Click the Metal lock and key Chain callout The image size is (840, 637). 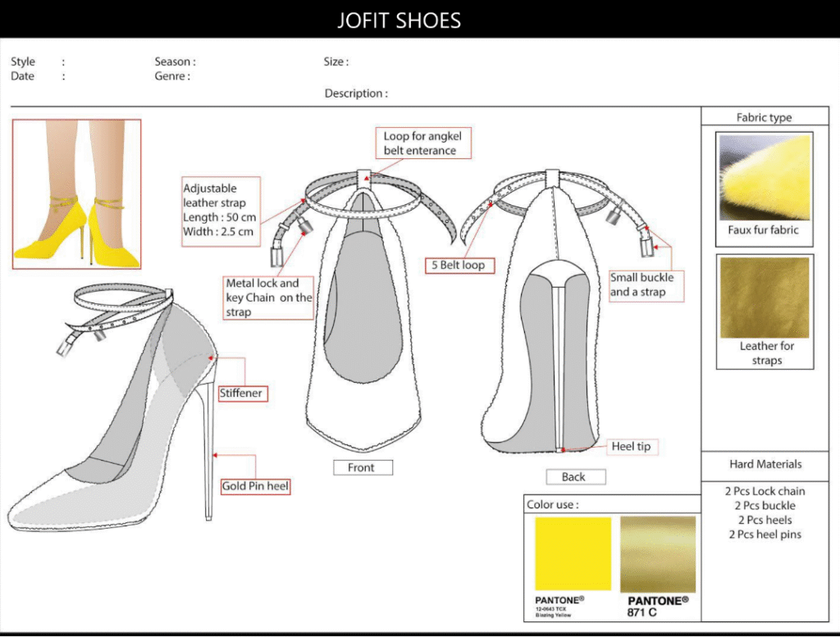[268, 298]
